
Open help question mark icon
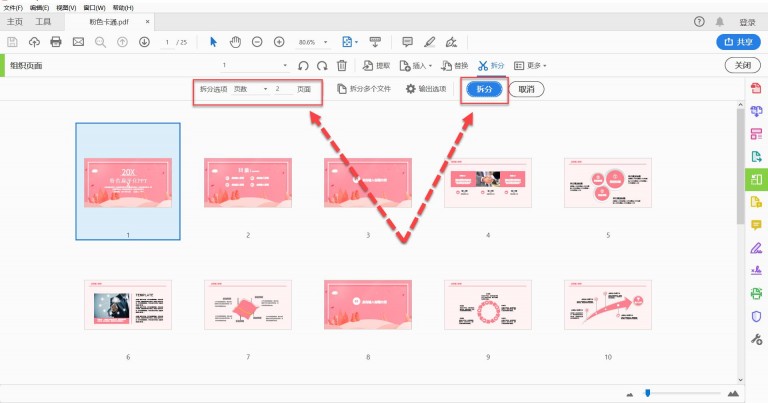point(699,22)
